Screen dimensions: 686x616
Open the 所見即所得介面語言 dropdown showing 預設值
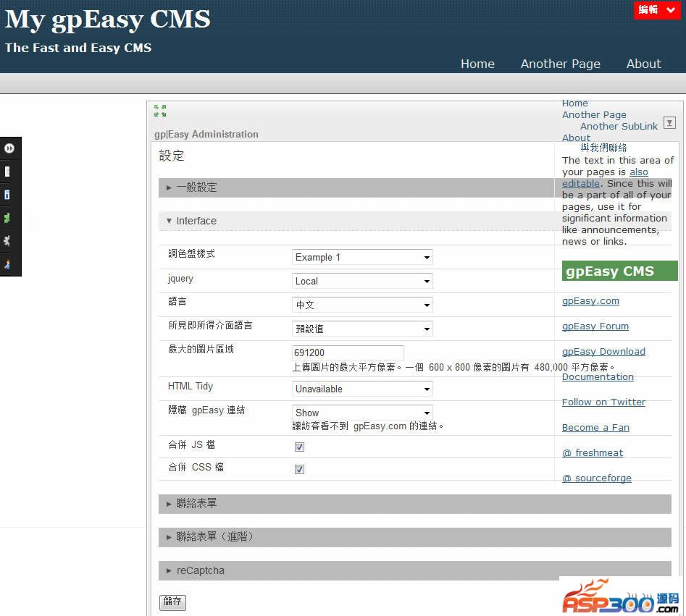362,329
